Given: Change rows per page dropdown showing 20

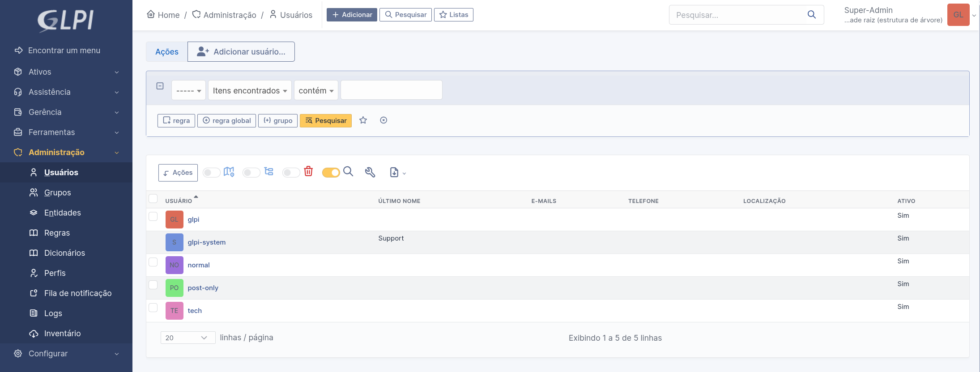Looking at the screenshot, I should coord(187,338).
